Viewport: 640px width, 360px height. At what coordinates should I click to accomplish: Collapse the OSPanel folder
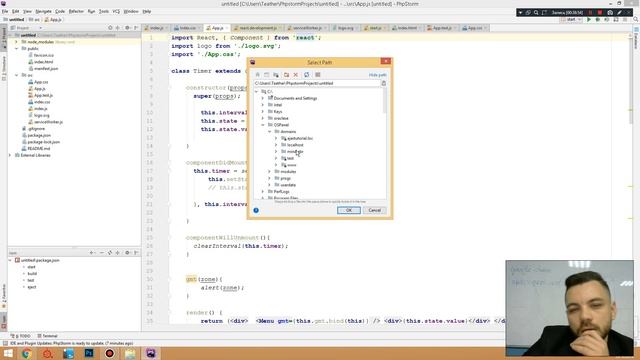263,125
